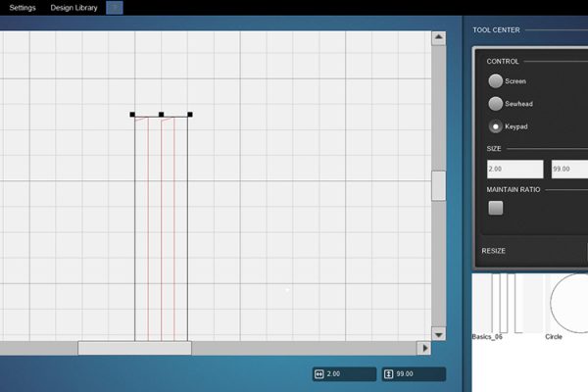588x392 pixels.
Task: Select the Sewhead control radio button
Action: (x=495, y=104)
